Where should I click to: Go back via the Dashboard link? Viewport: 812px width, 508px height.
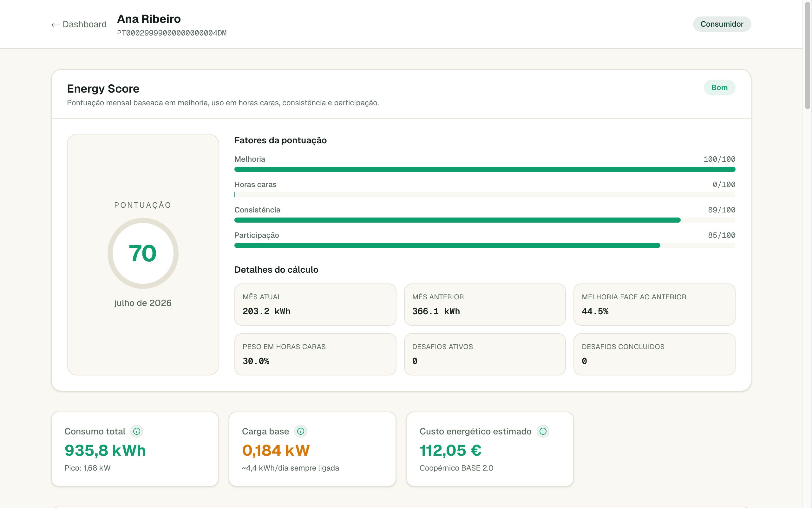(79, 24)
